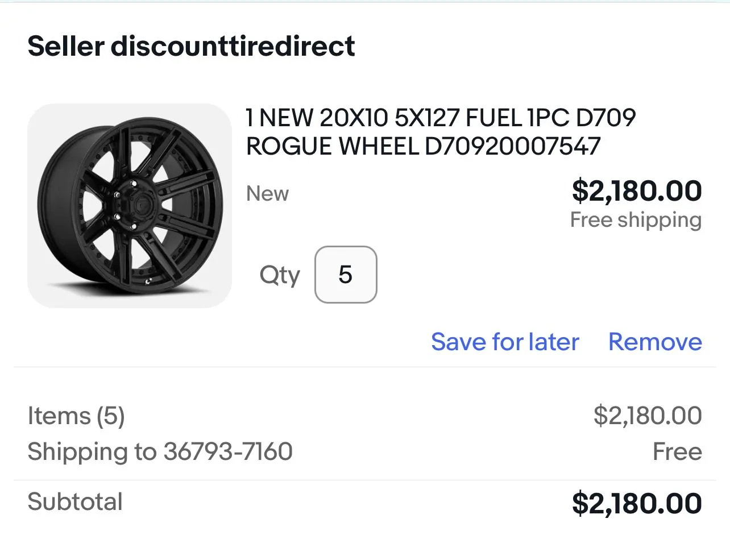
Task: Click the bold Subtotal amount $2,180.00
Action: click(x=637, y=504)
